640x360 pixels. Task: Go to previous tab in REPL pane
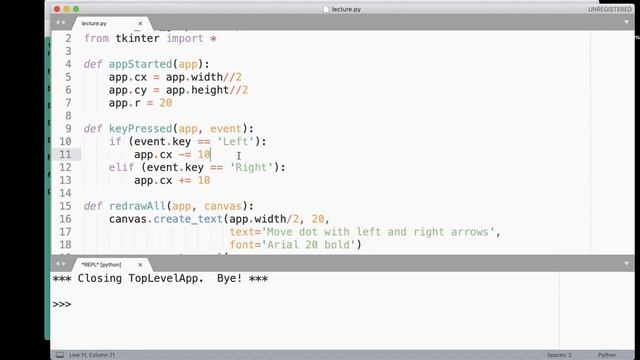coord(58,264)
